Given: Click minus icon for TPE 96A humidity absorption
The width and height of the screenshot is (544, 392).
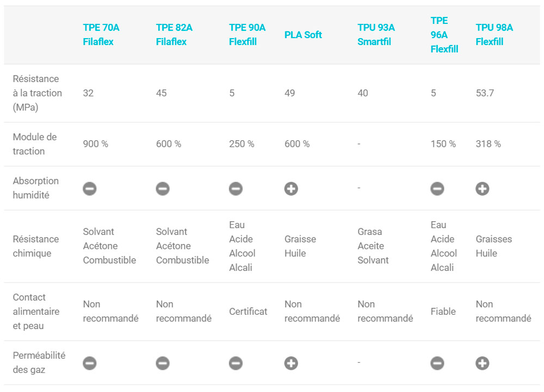Looking at the screenshot, I should tap(437, 189).
